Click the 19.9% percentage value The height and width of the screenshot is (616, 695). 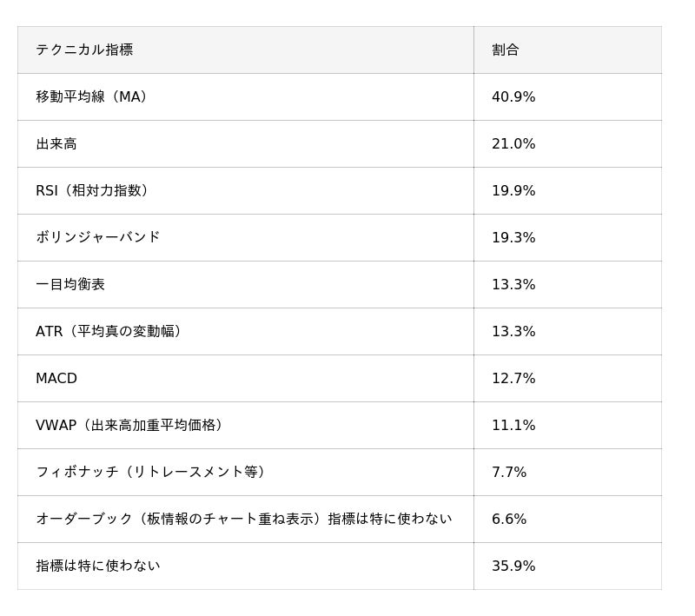(513, 190)
